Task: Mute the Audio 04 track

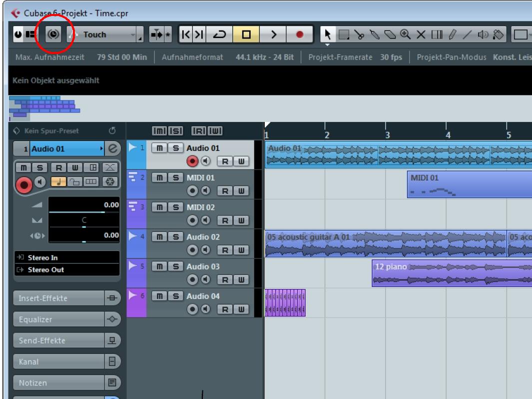Action: tap(159, 296)
